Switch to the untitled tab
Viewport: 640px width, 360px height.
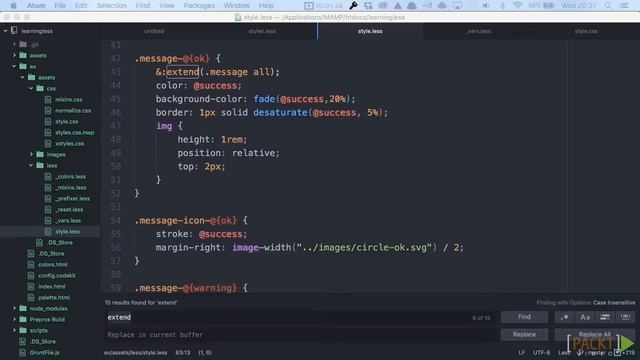[154, 31]
